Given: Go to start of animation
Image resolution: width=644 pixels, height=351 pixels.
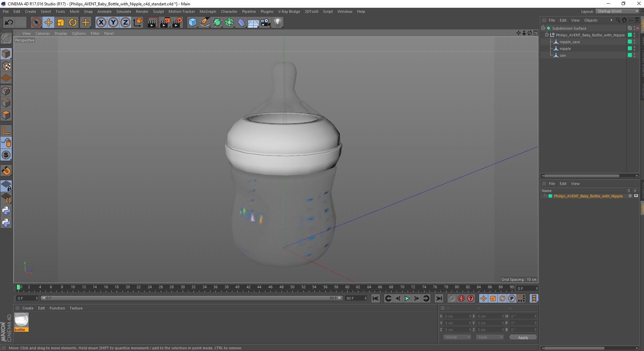Looking at the screenshot, I should [376, 298].
